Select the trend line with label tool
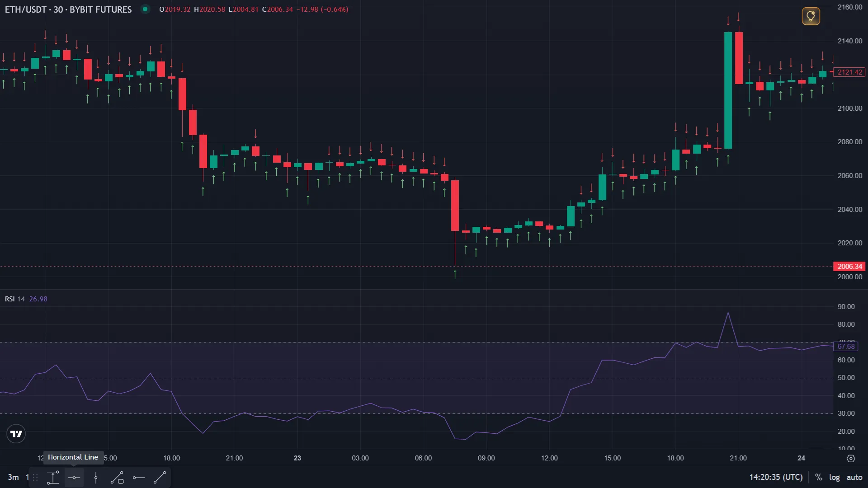 [x=117, y=478]
